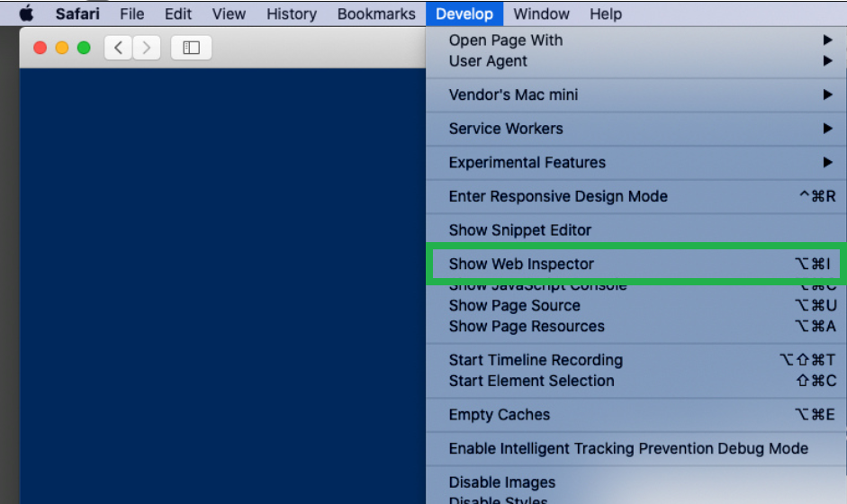Open the View menu
The width and height of the screenshot is (847, 504).
pyautogui.click(x=229, y=13)
